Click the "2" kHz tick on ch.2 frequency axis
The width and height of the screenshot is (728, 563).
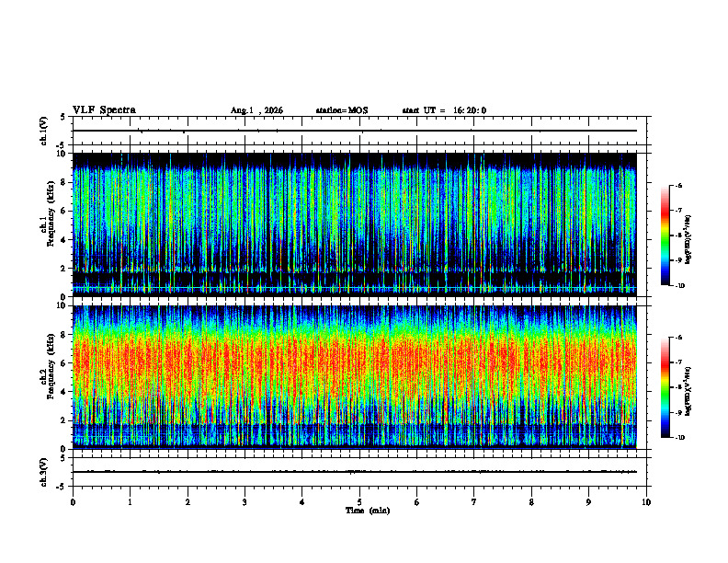coord(63,420)
